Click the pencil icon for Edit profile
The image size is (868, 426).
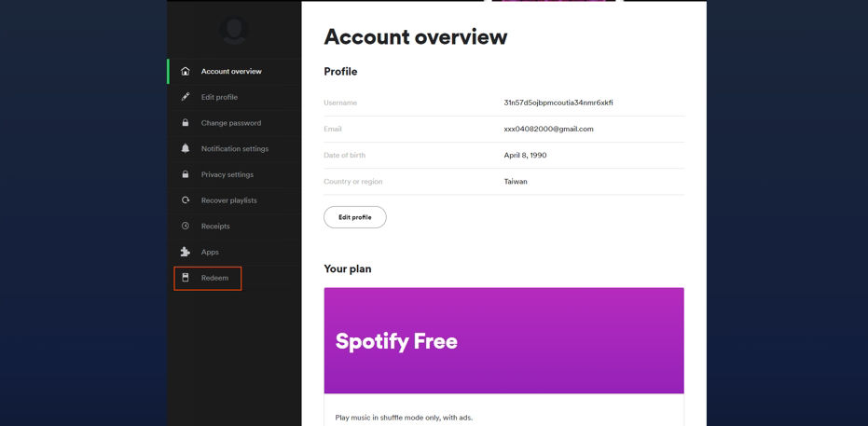pos(186,97)
